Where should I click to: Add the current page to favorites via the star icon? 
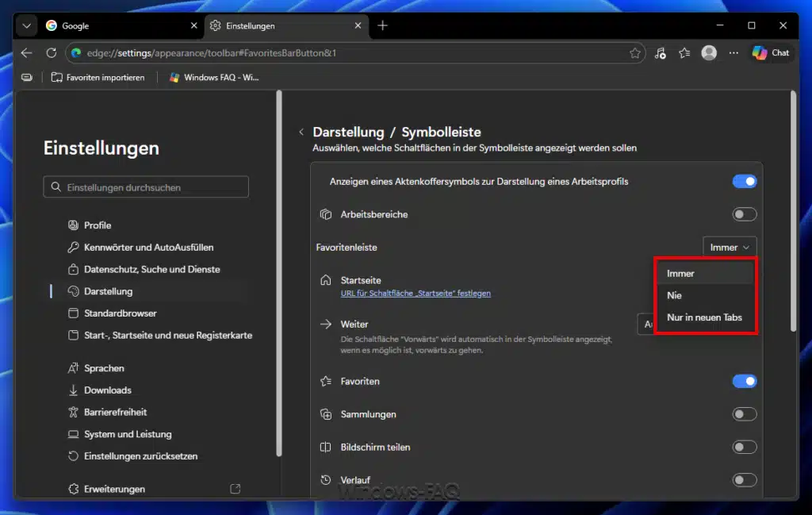pyautogui.click(x=634, y=53)
